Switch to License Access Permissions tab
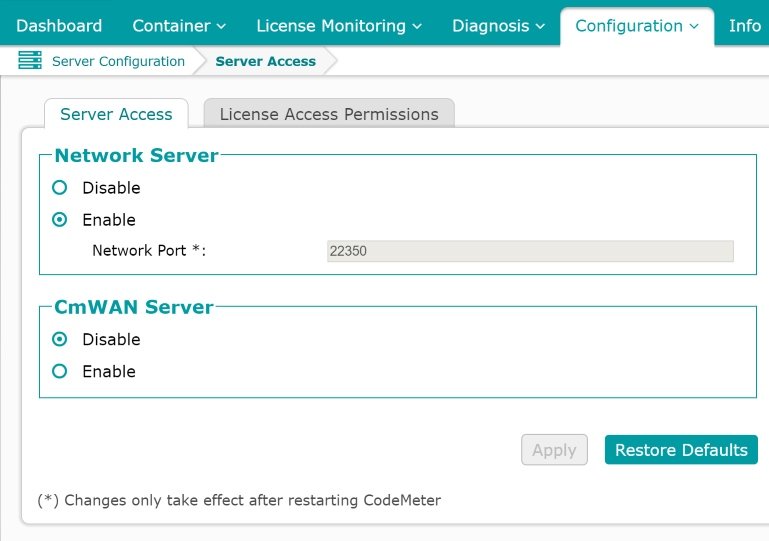 [x=329, y=114]
